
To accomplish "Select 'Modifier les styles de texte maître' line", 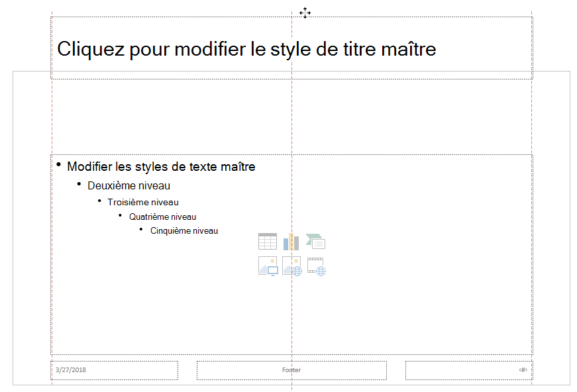I will click(x=161, y=167).
